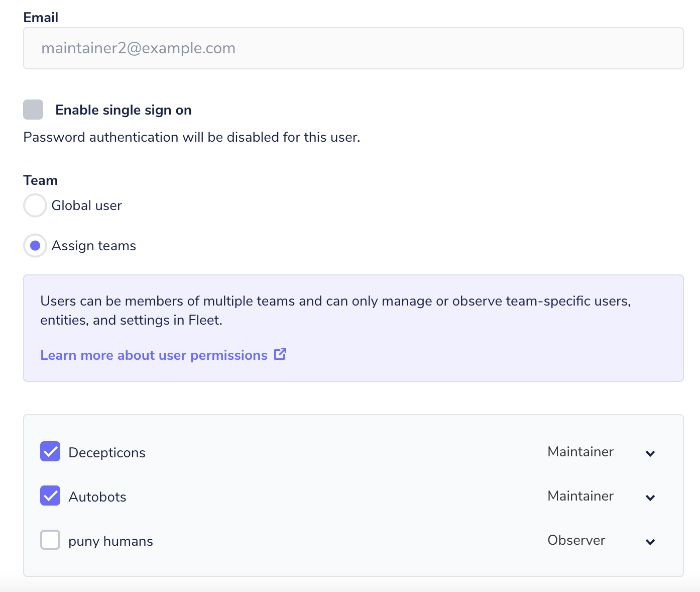The width and height of the screenshot is (700, 592).
Task: Click the external link icon beside permissions link
Action: (x=280, y=354)
